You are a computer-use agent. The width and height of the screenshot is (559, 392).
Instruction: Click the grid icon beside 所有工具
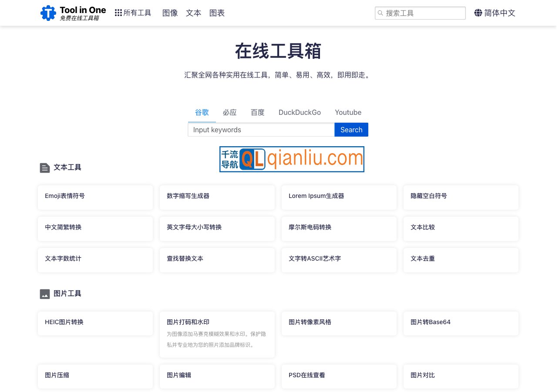tap(118, 13)
